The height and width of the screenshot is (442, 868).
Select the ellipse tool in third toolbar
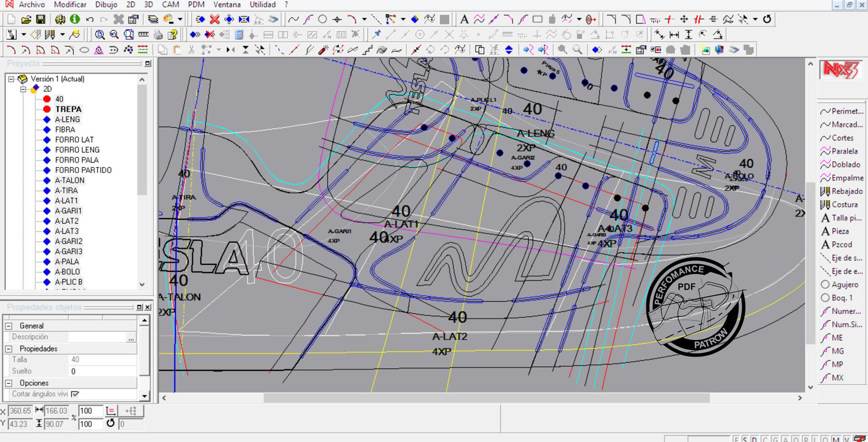point(84,50)
